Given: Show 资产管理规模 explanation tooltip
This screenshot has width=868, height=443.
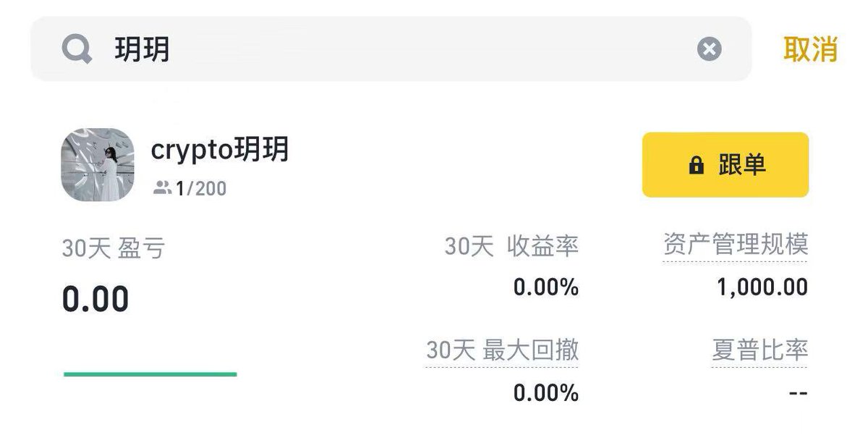Looking at the screenshot, I should 735,245.
